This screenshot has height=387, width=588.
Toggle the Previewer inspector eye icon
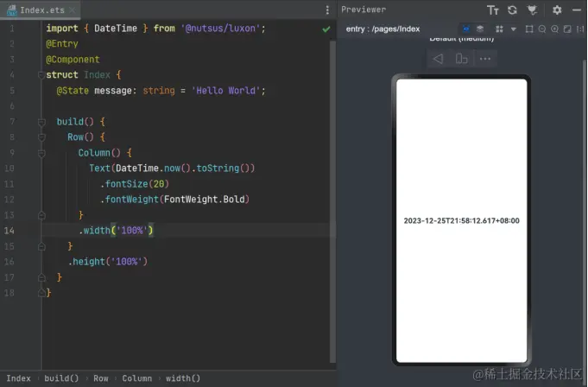coord(466,29)
